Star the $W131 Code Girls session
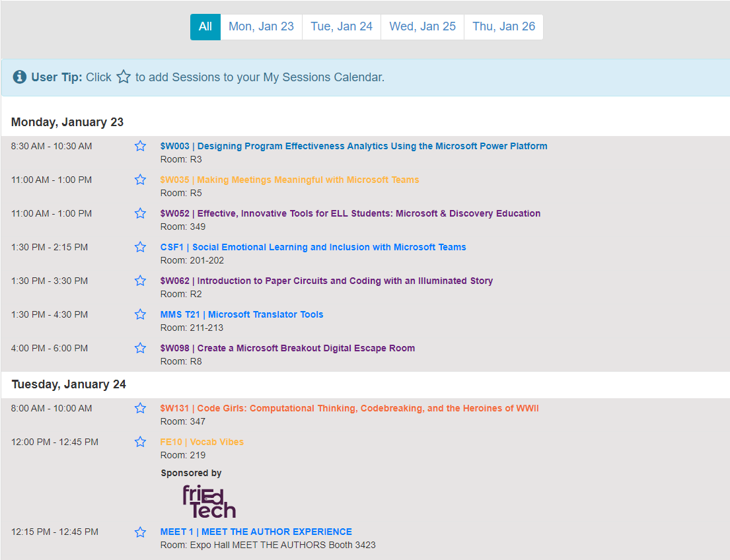Screen dimensions: 730x560 click(x=140, y=407)
